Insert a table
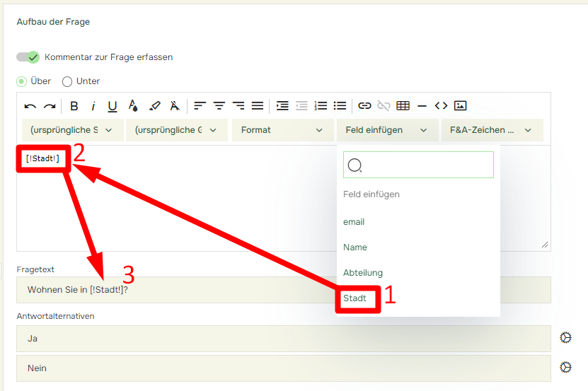 [x=403, y=106]
